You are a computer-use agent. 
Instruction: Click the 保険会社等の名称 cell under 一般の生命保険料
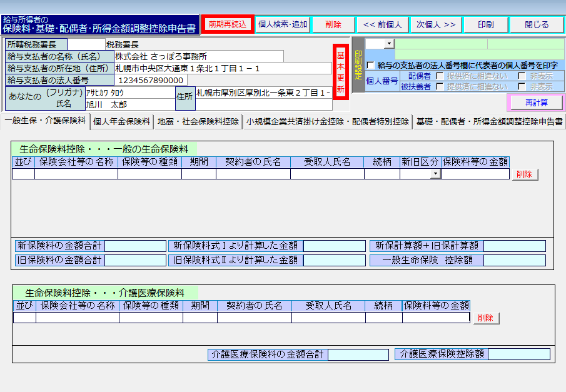coord(76,174)
